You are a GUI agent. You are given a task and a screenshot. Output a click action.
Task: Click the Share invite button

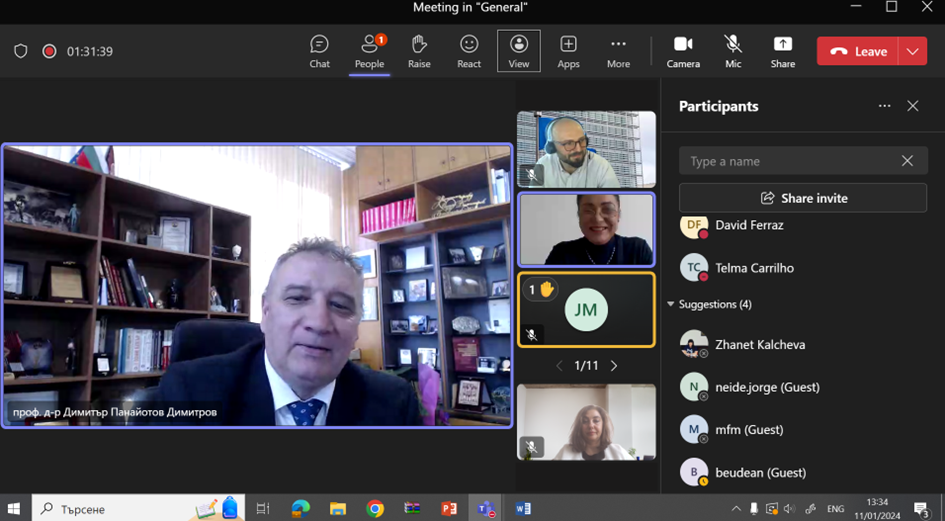click(x=803, y=198)
